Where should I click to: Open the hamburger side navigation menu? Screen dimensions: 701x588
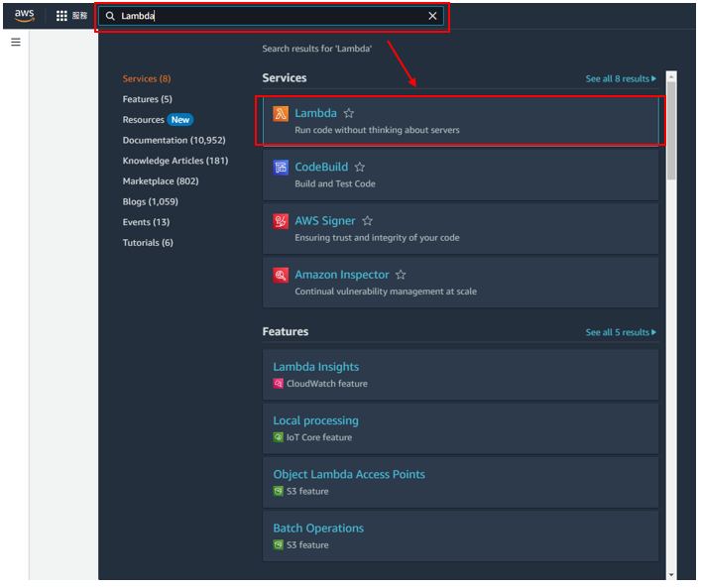(x=16, y=42)
